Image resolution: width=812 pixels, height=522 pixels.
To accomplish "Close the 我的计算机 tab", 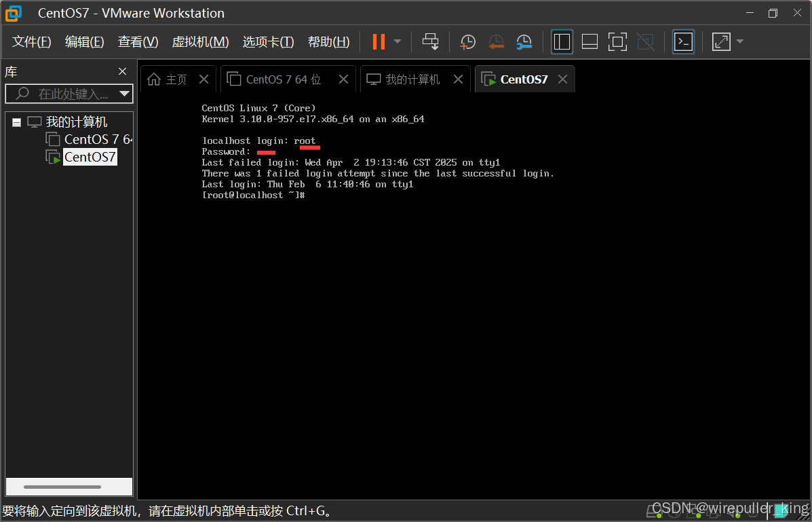I will coord(458,79).
